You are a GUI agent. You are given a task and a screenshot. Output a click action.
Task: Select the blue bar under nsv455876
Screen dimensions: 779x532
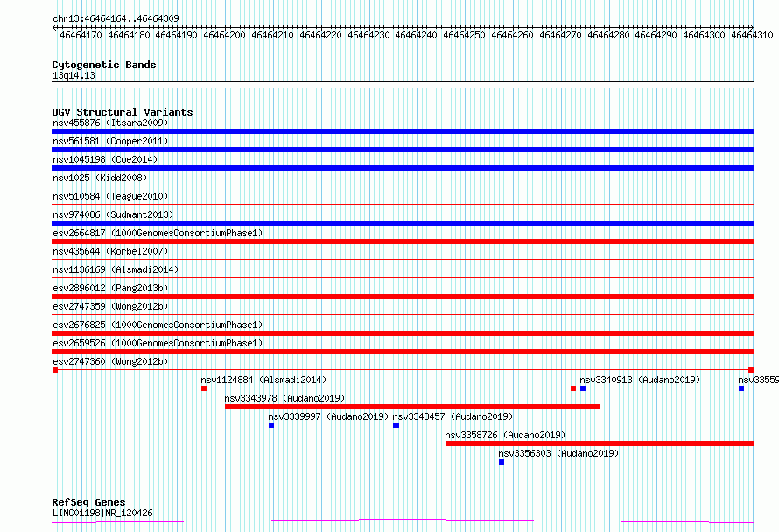click(x=403, y=131)
